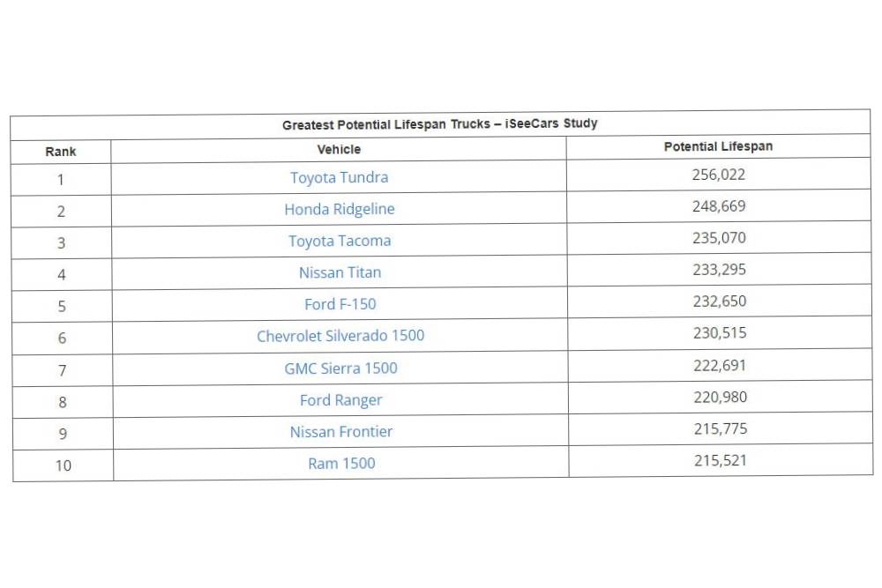Screen dimensions: 882x588
Task: Click the table title mentioning iSeeCars Study
Action: [439, 124]
